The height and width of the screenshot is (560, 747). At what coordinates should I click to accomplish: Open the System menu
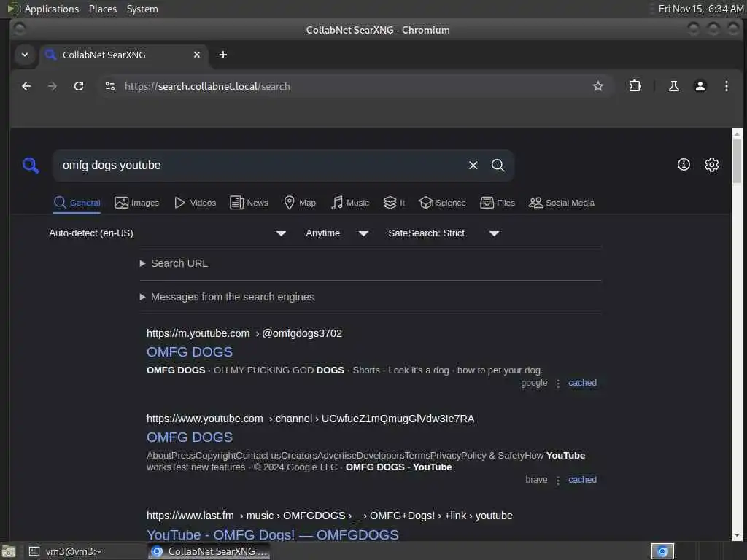pos(142,9)
